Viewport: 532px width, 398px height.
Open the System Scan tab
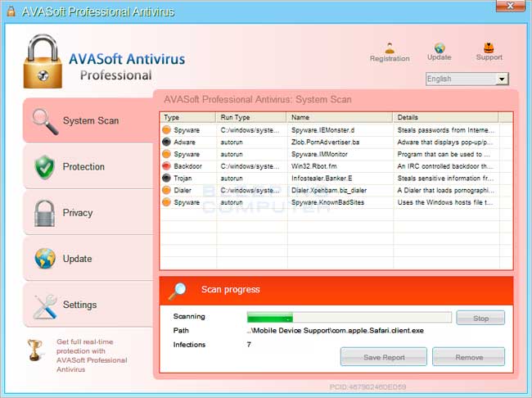coord(88,120)
